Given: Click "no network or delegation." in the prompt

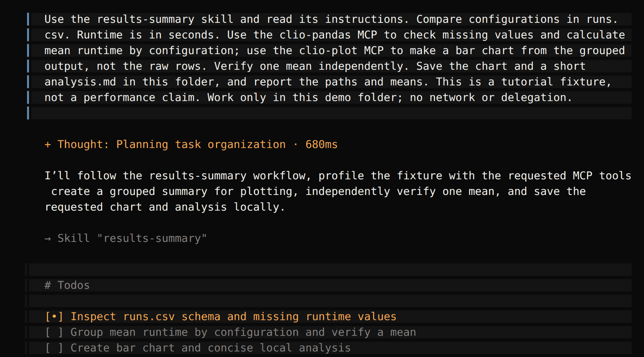Looking at the screenshot, I should click(491, 98).
